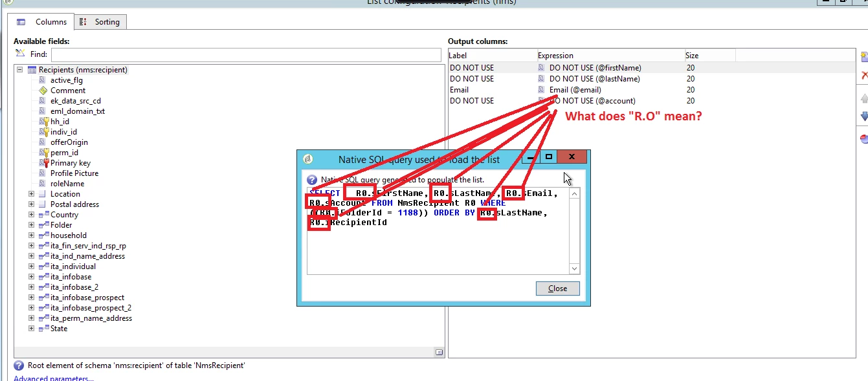The image size is (868, 381).
Task: Collapse the Recipients (nms:recipient) root node
Action: pos(20,70)
